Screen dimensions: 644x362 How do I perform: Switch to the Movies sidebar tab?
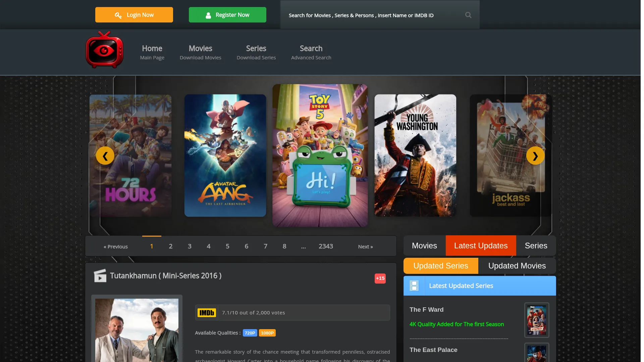424,246
